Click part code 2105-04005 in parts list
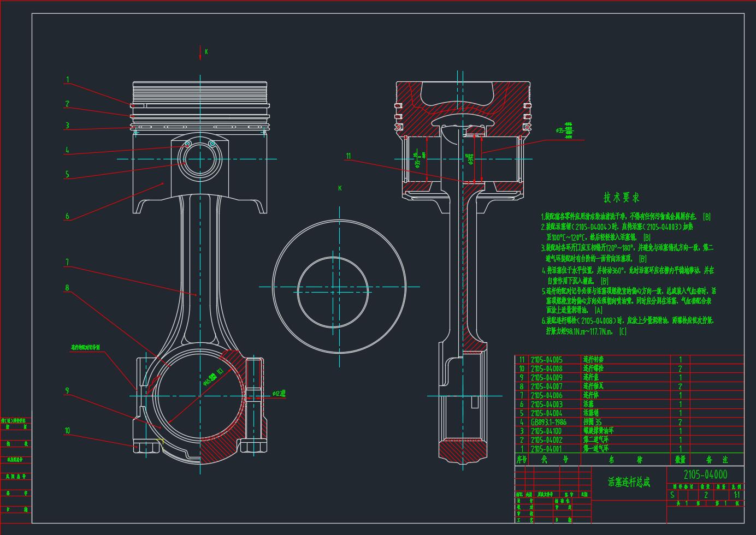756x535 pixels. (x=546, y=360)
